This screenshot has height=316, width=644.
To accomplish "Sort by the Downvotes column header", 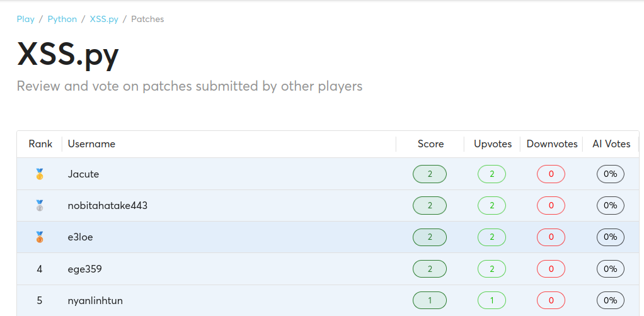I will point(552,144).
